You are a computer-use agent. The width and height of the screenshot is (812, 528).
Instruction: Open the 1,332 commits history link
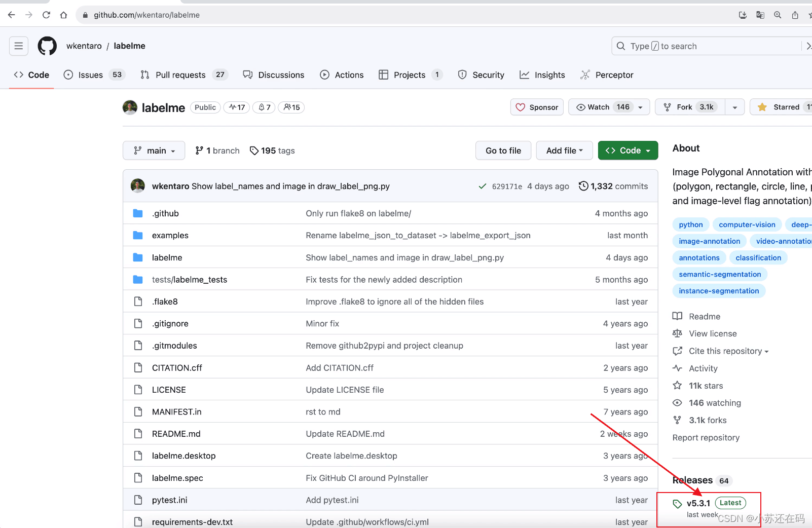pos(613,186)
